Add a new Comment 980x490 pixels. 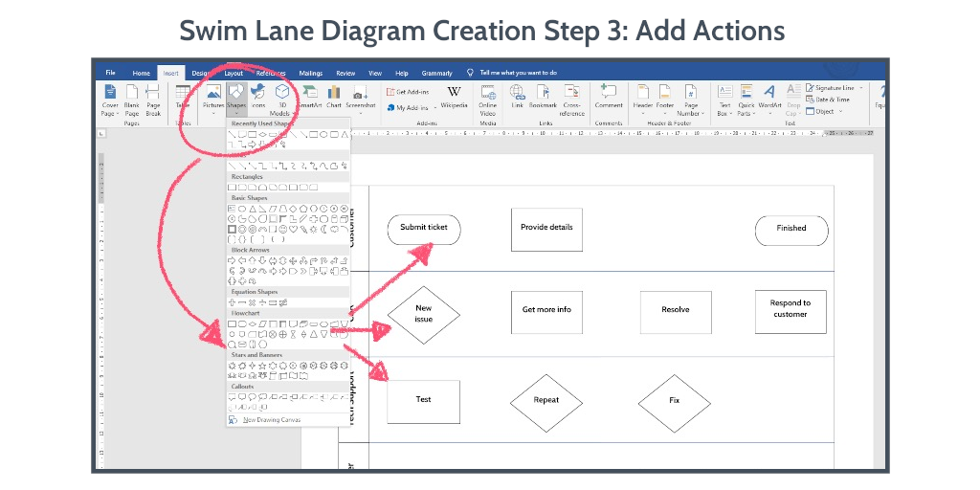pos(608,97)
